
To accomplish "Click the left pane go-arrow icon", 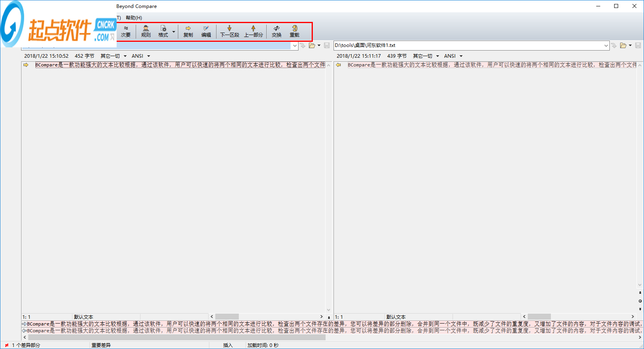I will point(303,45).
